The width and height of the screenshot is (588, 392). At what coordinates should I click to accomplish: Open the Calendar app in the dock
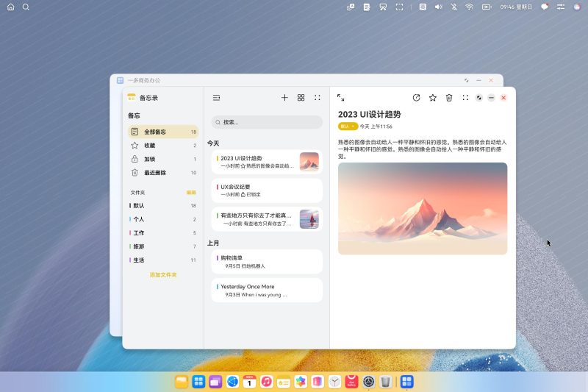(249, 382)
